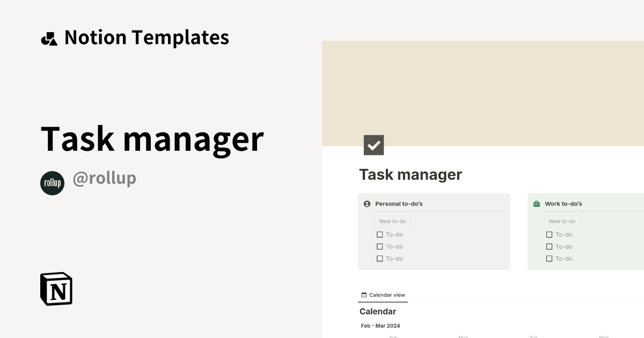The height and width of the screenshot is (338, 644).
Task: Click the Task manager template title
Action: pos(152,138)
